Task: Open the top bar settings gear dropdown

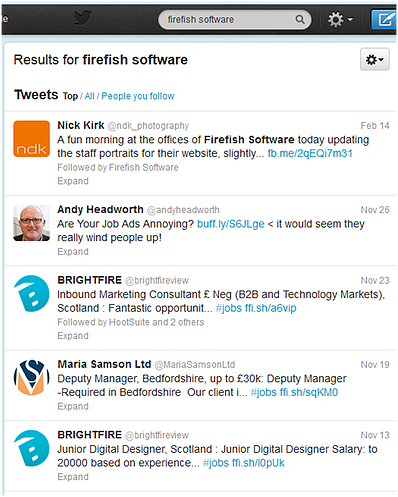Action: point(340,19)
